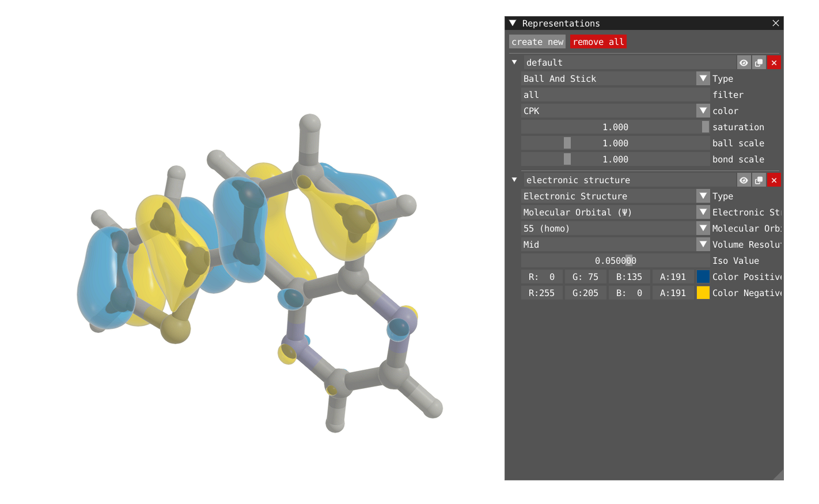Delete the electronic structure representation
This screenshot has width=819, height=504.
(774, 180)
